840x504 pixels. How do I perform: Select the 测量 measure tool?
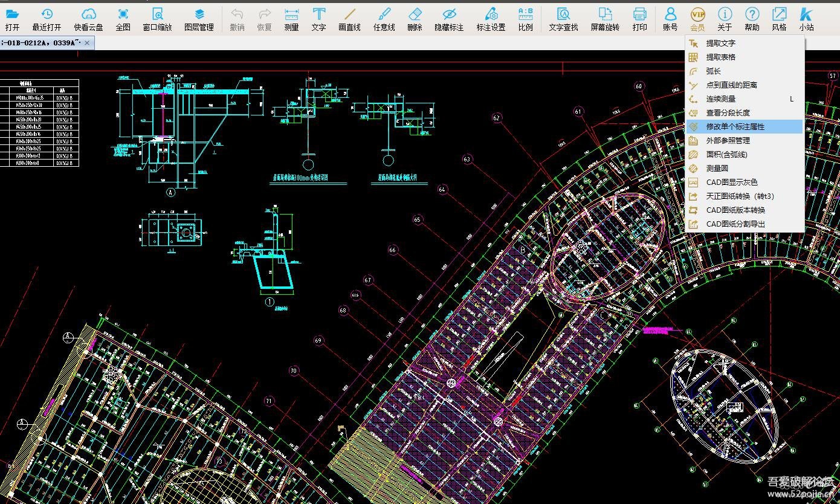pos(291,19)
